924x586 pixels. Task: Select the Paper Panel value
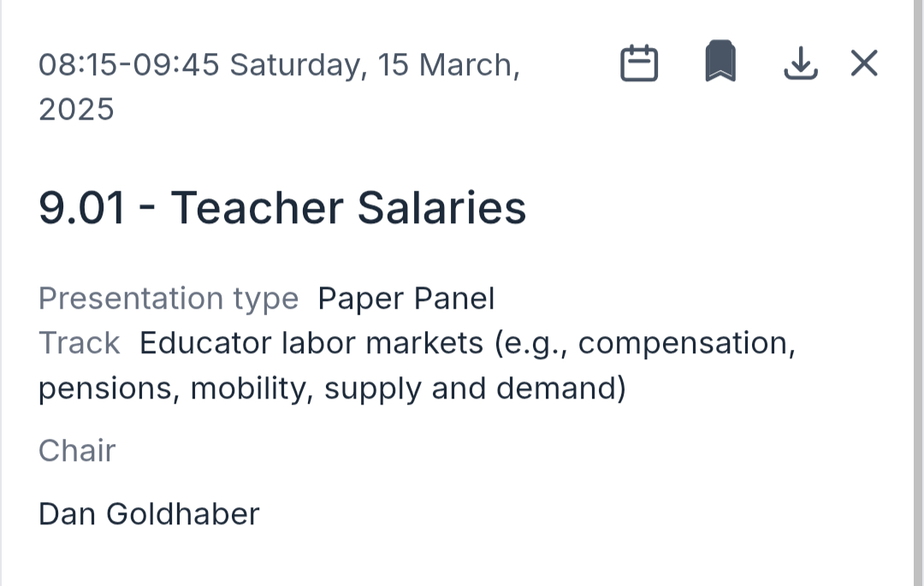[x=406, y=299]
